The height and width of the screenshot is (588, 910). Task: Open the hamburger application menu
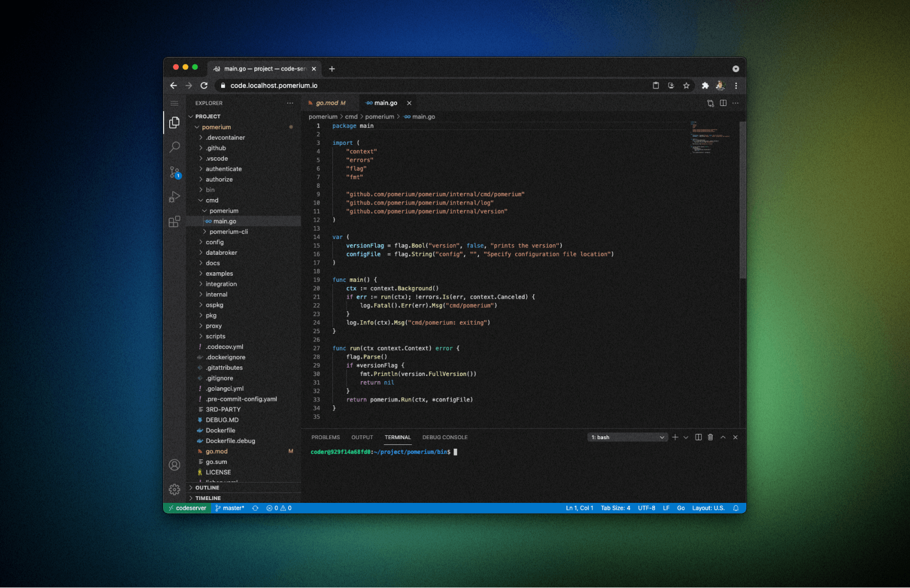174,103
